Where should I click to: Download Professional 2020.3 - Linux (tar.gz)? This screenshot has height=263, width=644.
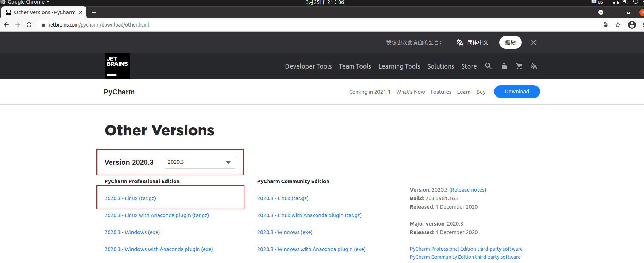click(130, 198)
